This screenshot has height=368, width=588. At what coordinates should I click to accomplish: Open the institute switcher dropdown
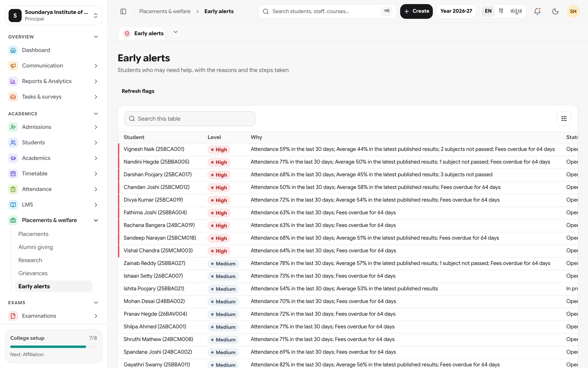(x=54, y=15)
